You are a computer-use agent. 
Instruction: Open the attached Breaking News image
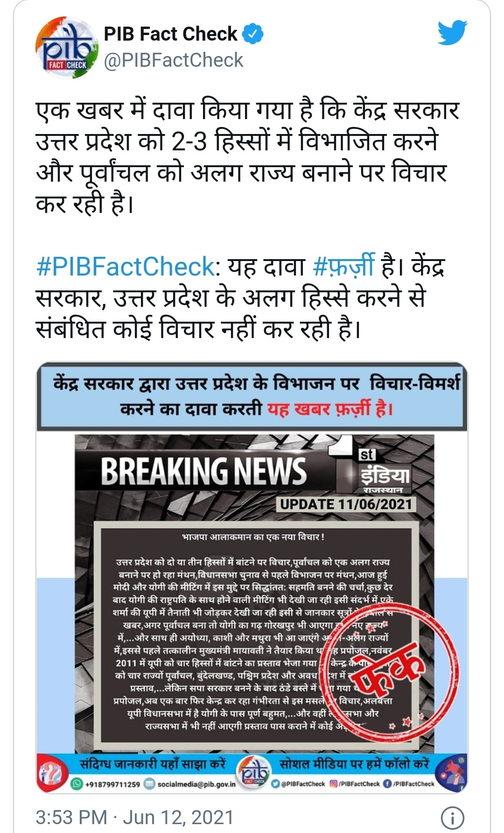[252, 577]
